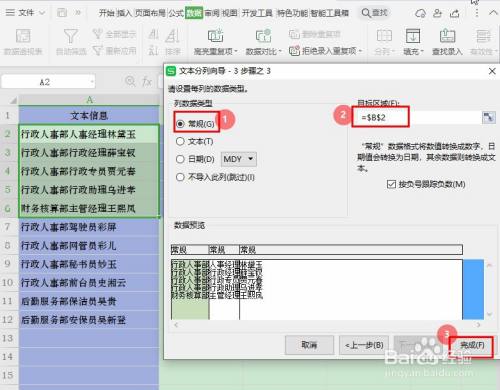Click the 目标区域 field with =$B$2
The width and height of the screenshot is (500, 390).
coord(417,117)
